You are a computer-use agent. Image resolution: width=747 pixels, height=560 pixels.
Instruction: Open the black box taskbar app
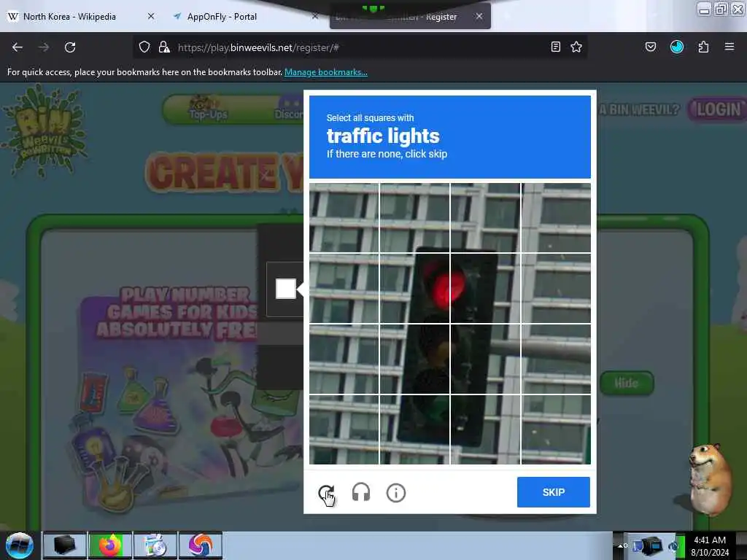point(65,545)
